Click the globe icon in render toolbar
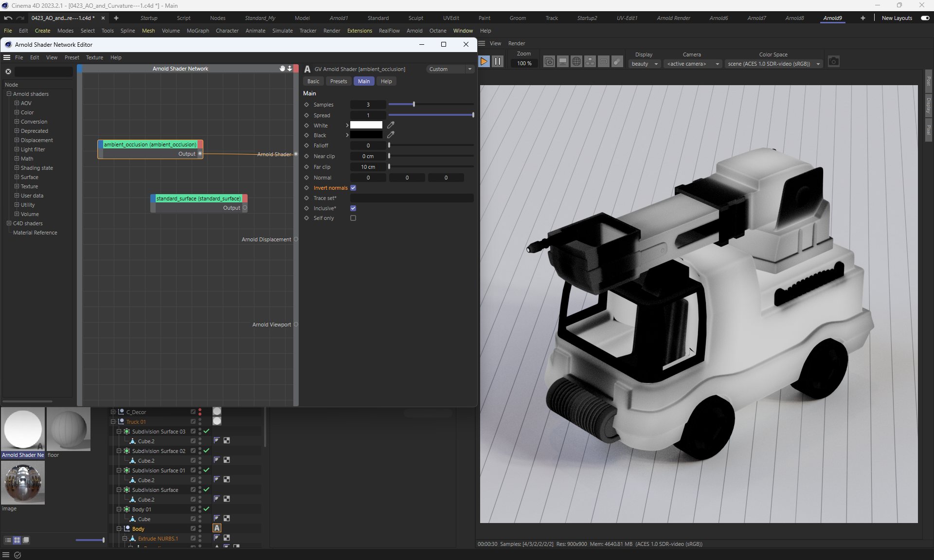 (x=576, y=62)
